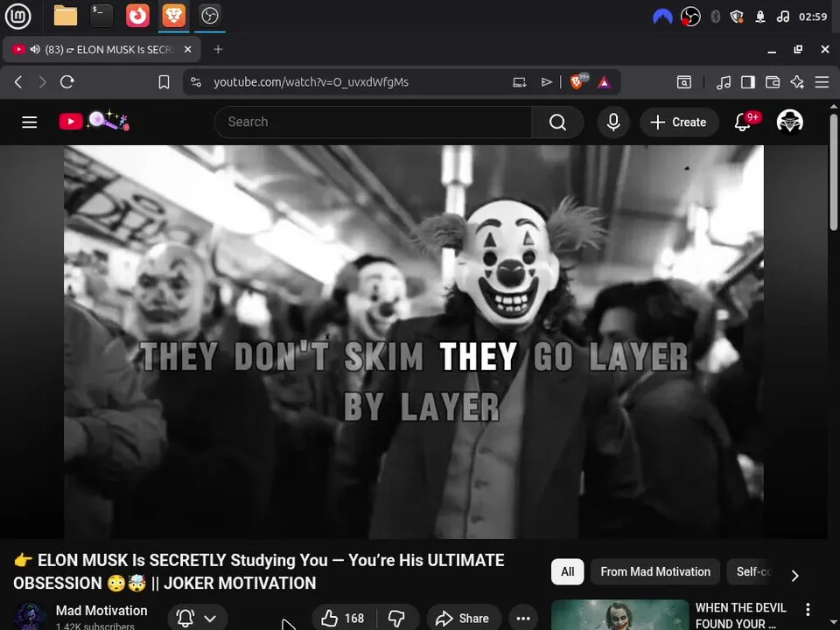Open the Brave playlist music icon

pos(724,82)
